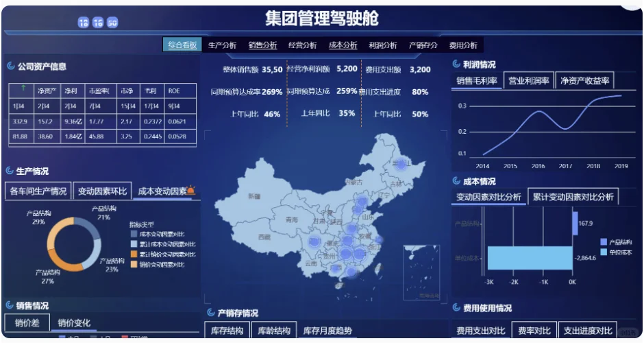Select the 变动因素对比分析 tab

coord(488,197)
